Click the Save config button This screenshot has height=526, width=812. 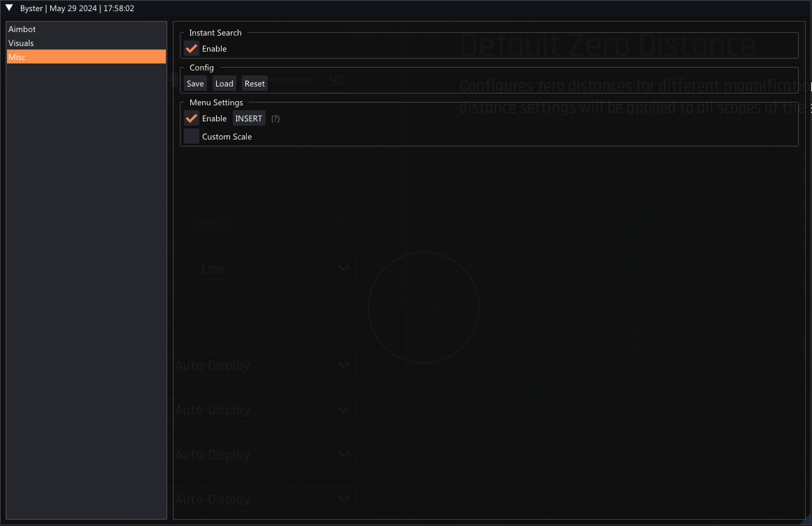point(195,84)
